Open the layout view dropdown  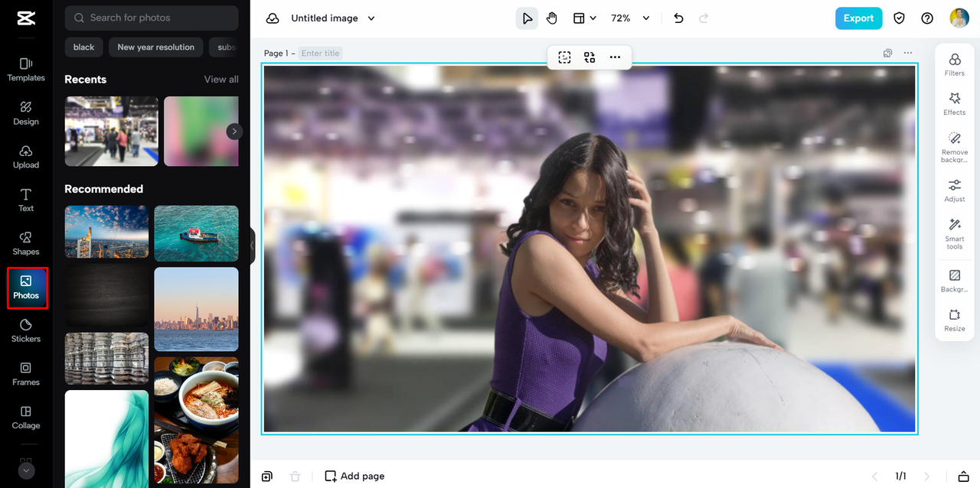click(x=585, y=18)
